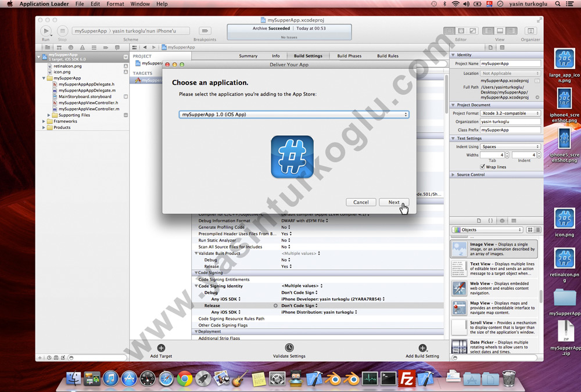This screenshot has width=581, height=392.
Task: Open the breakpoint navigator icon
Action: tap(106, 48)
